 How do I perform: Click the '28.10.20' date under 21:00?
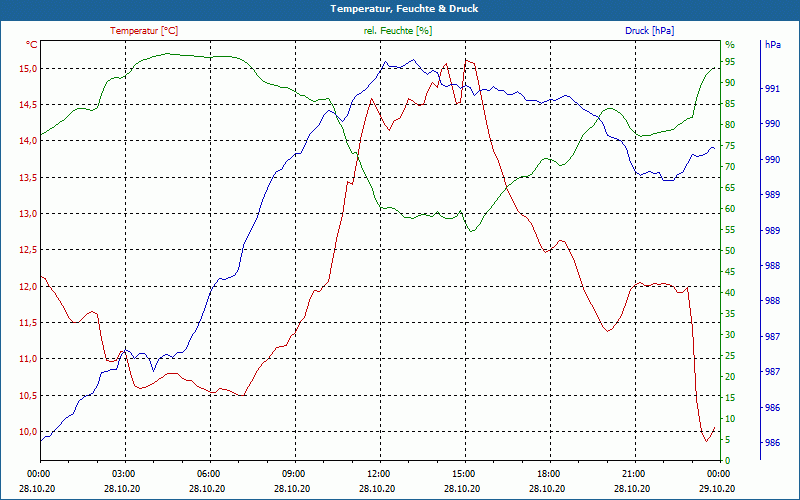[x=632, y=489]
